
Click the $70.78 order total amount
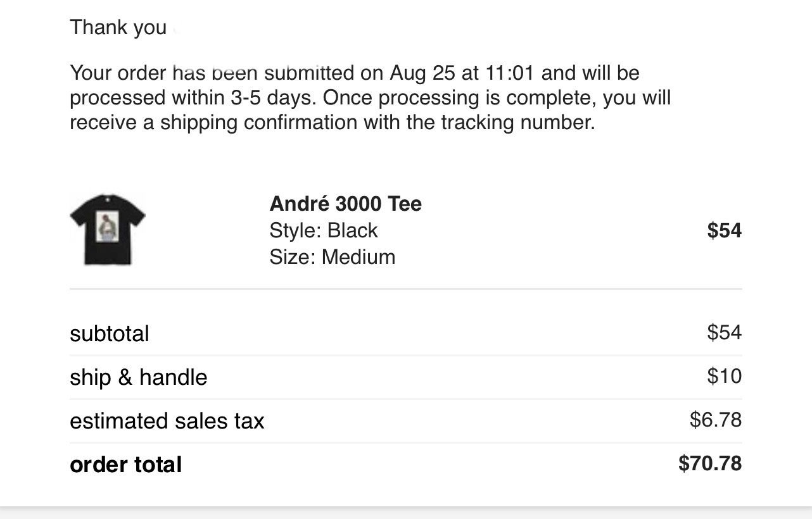click(709, 463)
